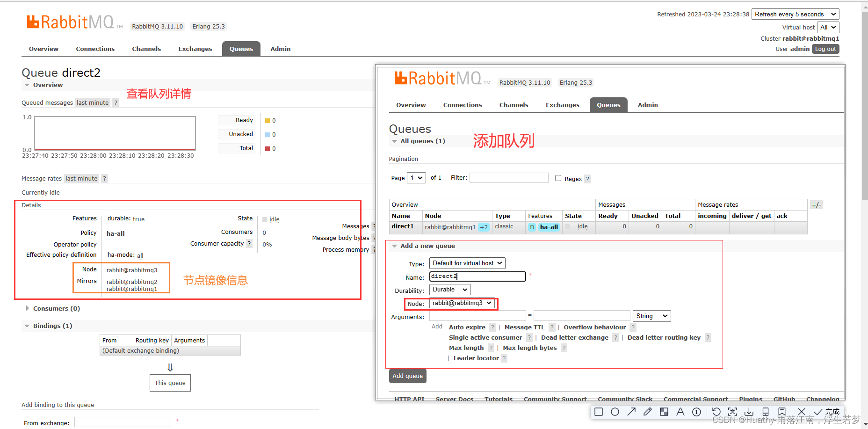Click the Log out button
868x429 pixels.
(x=825, y=49)
